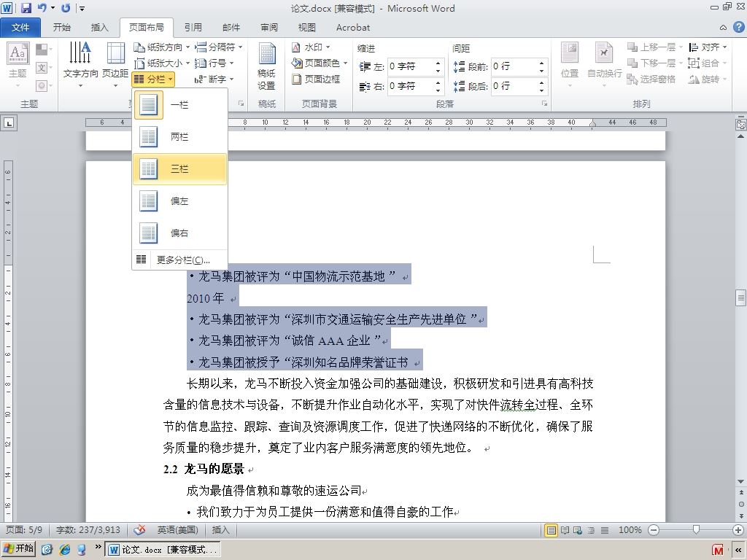Switch to References (引用) tab

pyautogui.click(x=193, y=28)
